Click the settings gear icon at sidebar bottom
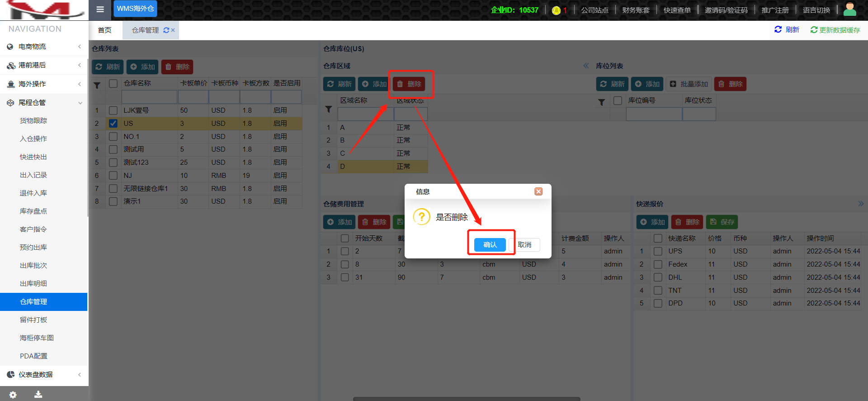This screenshot has width=868, height=401. tap(13, 395)
